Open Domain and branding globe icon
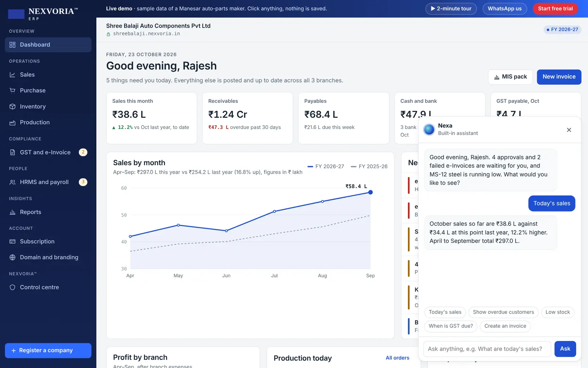 tap(12, 257)
